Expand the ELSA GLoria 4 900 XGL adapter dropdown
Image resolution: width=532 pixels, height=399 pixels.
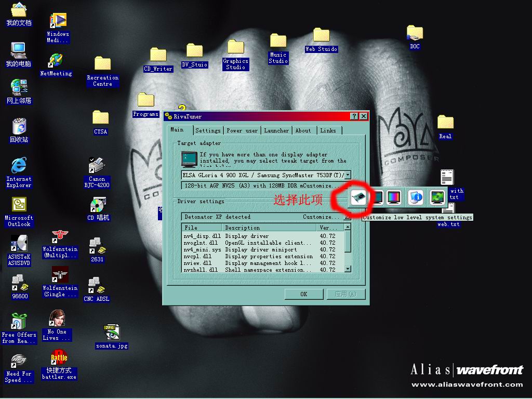coord(348,175)
